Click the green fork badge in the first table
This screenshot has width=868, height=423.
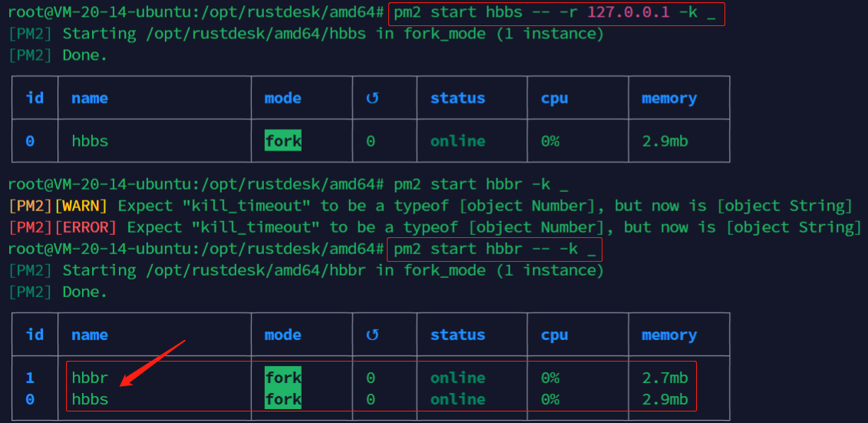coord(283,140)
